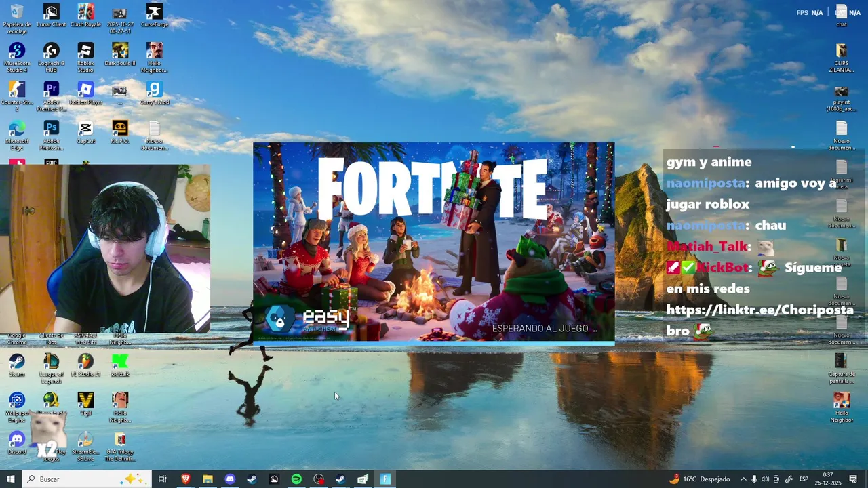Open the 16°C Despejado weather widget

[x=699, y=479]
